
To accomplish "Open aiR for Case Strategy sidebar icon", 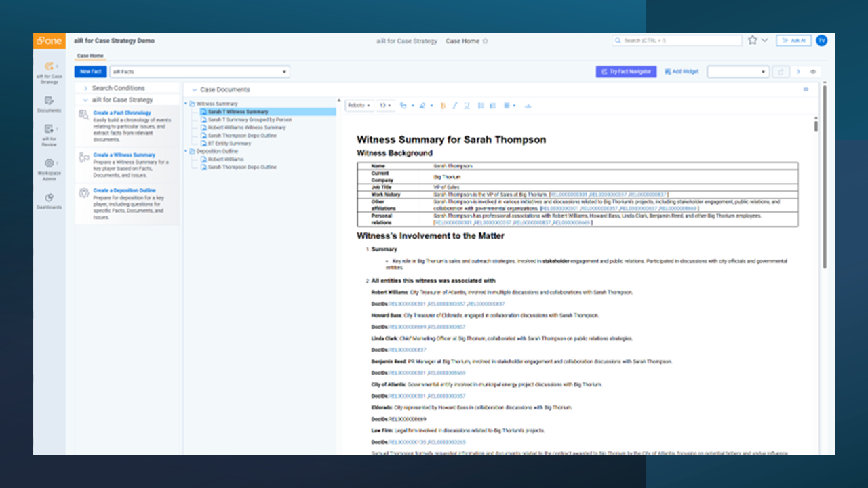I will (x=49, y=66).
